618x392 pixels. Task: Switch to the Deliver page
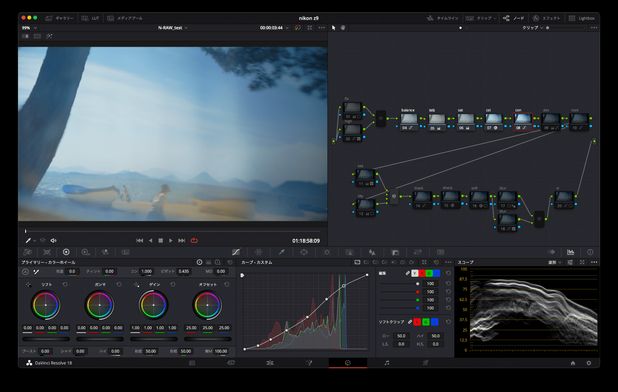pos(426,363)
